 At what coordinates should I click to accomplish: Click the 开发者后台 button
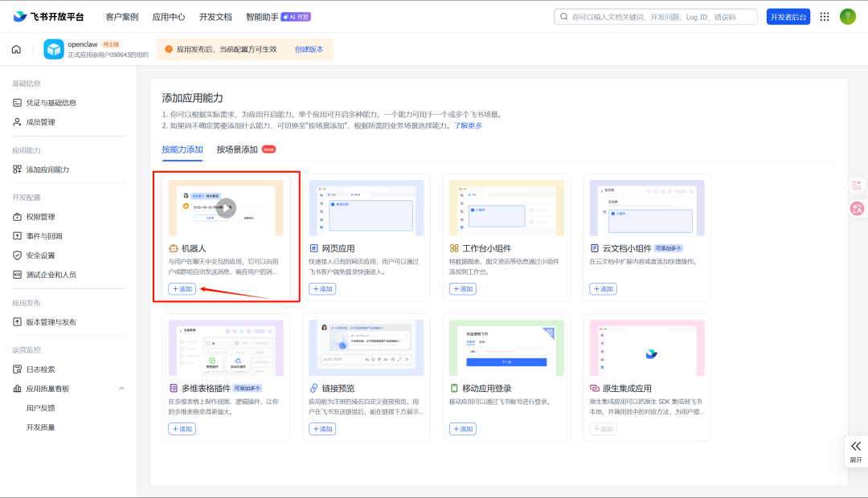788,17
